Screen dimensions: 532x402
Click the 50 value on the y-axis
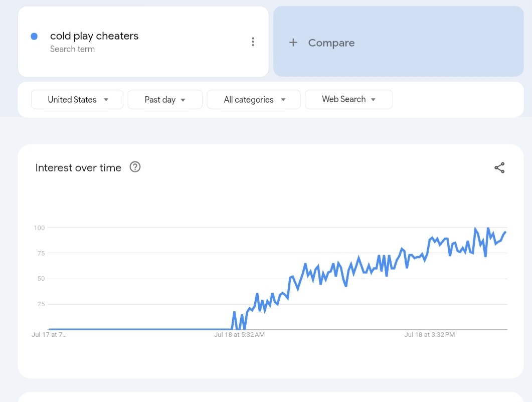tap(41, 279)
